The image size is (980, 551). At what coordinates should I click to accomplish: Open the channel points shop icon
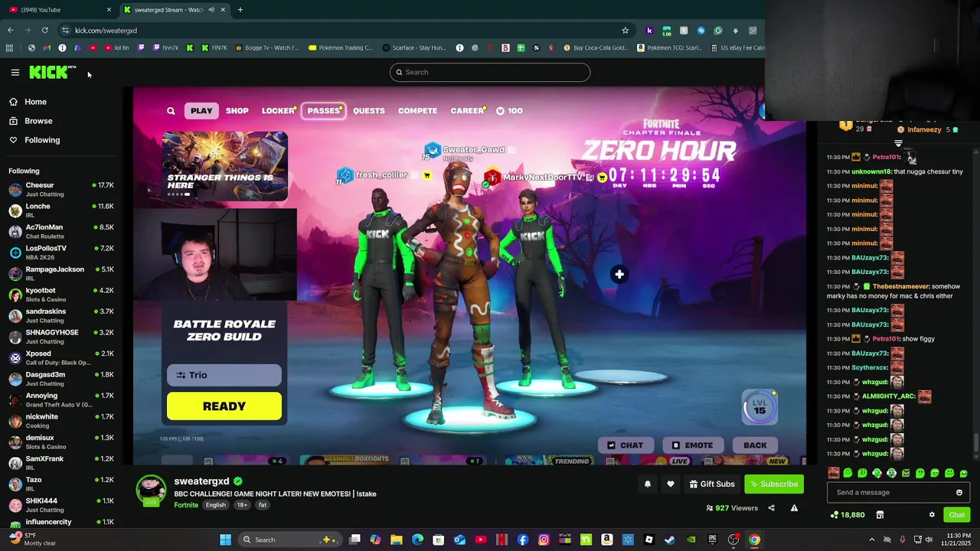[x=880, y=515]
